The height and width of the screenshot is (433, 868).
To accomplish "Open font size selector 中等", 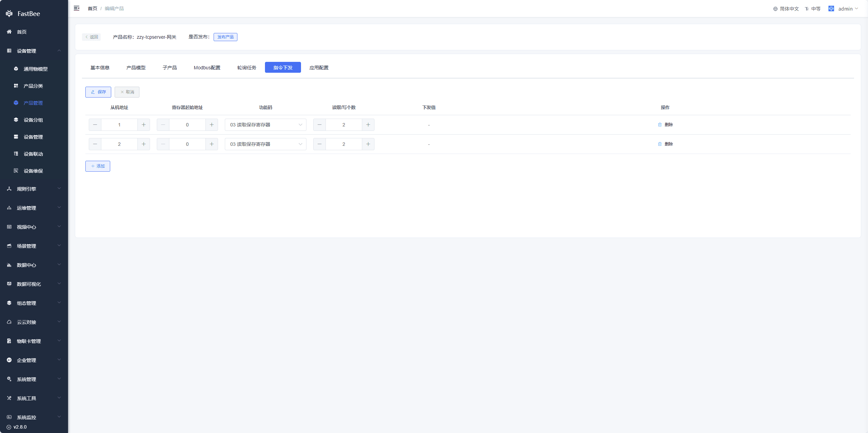I will click(x=813, y=9).
